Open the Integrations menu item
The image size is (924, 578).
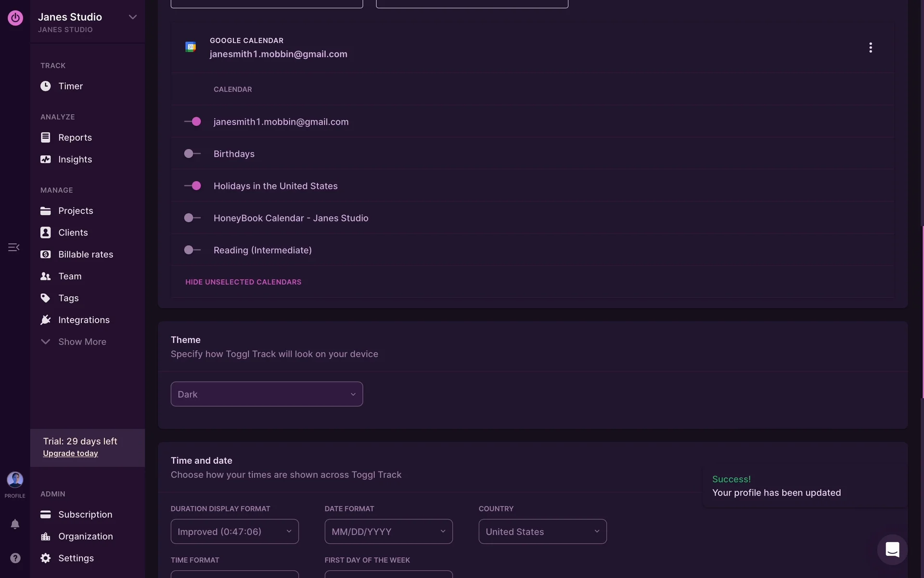coord(84,320)
